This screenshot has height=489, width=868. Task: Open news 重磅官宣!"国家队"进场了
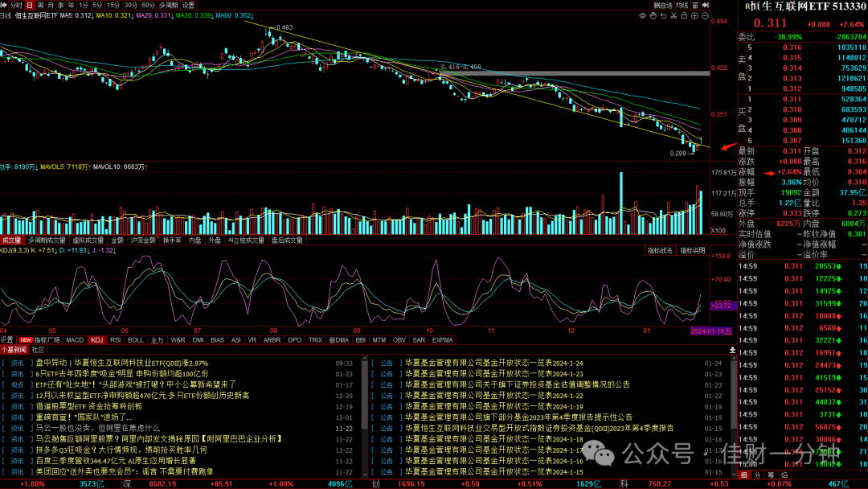tap(84, 417)
